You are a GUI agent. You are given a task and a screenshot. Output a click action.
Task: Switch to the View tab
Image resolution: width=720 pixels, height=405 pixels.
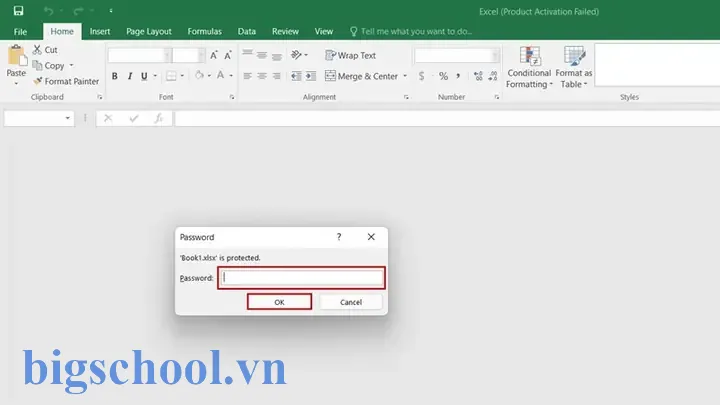click(324, 31)
